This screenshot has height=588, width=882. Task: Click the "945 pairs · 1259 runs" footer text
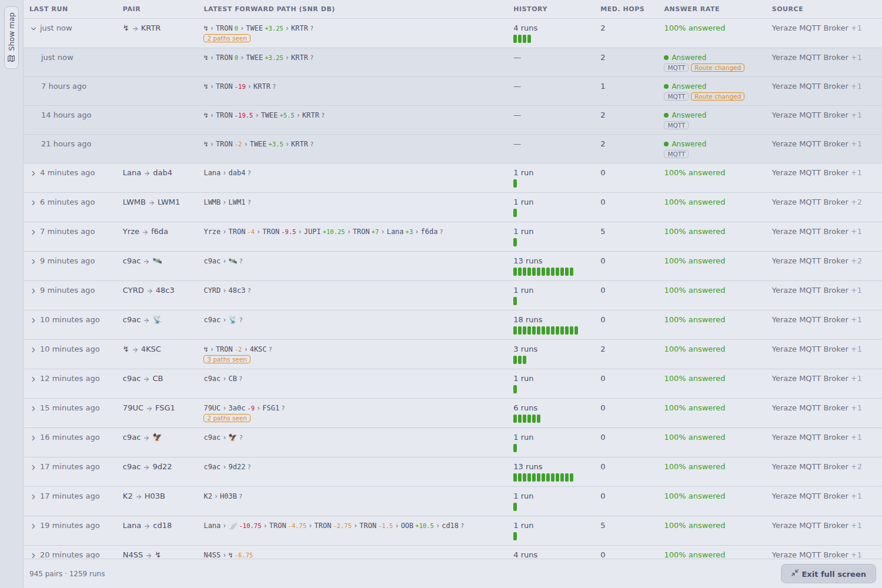click(67, 574)
